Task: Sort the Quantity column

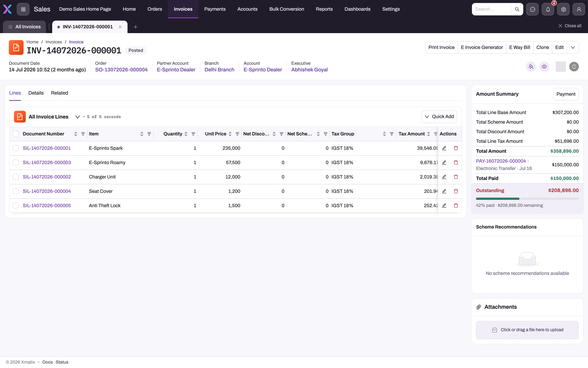Action: [186, 134]
